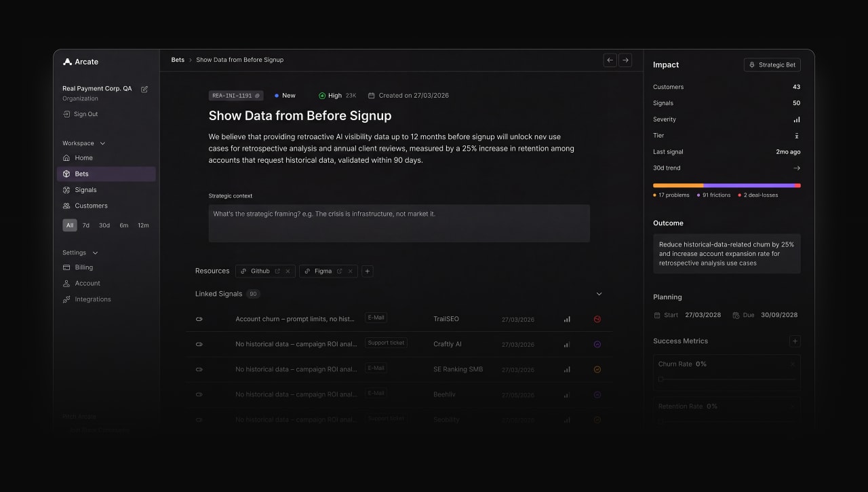This screenshot has width=868, height=492.
Task: Open Github resource in external window icon
Action: [277, 271]
